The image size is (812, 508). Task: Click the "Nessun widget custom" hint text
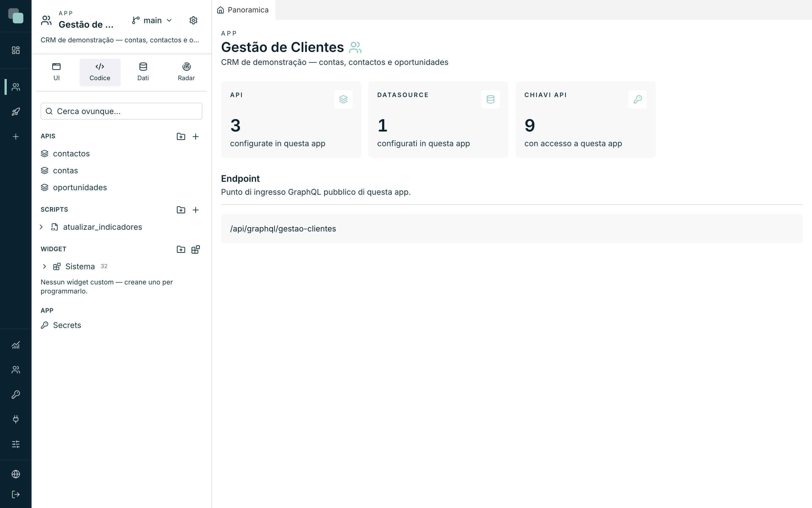(x=107, y=286)
